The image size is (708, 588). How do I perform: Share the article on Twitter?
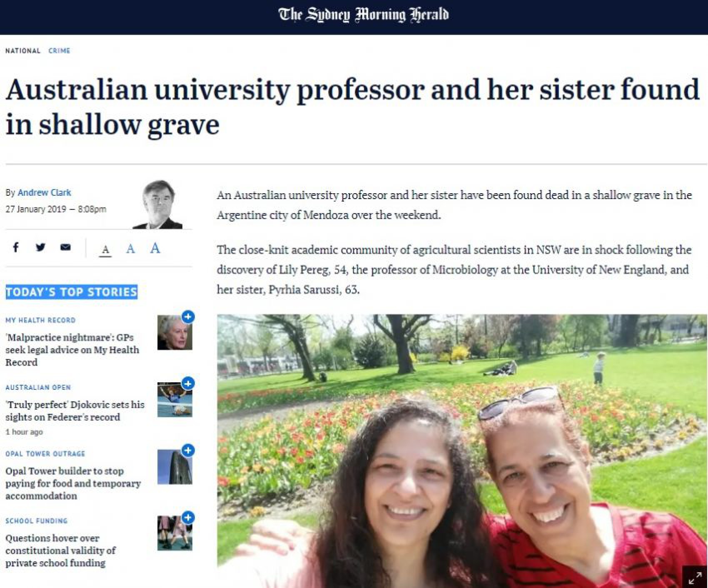40,247
